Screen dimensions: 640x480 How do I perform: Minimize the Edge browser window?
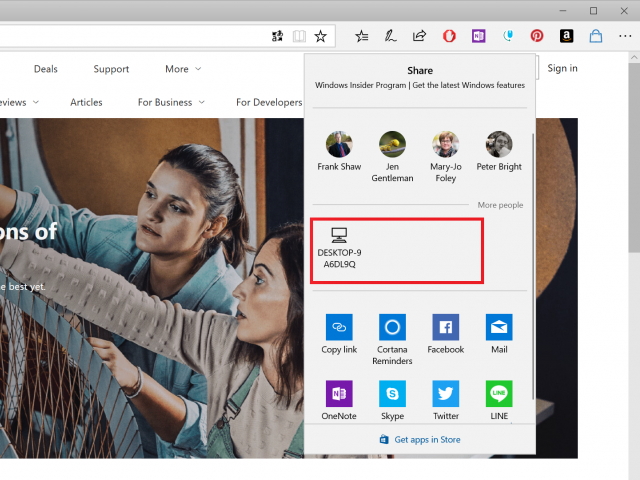pyautogui.click(x=563, y=11)
